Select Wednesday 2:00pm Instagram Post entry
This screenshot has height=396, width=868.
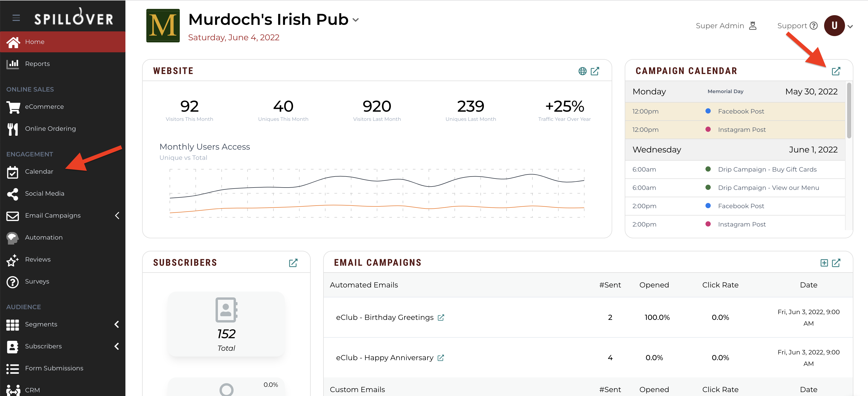click(735, 224)
